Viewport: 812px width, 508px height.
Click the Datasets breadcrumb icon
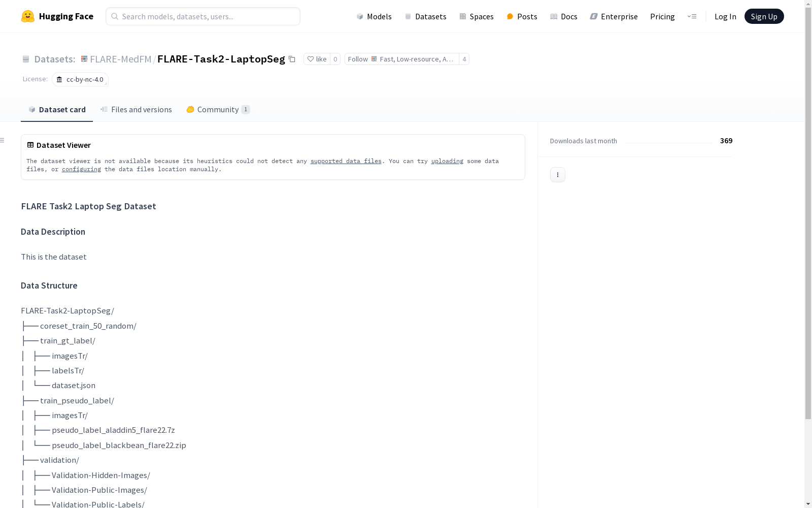26,59
